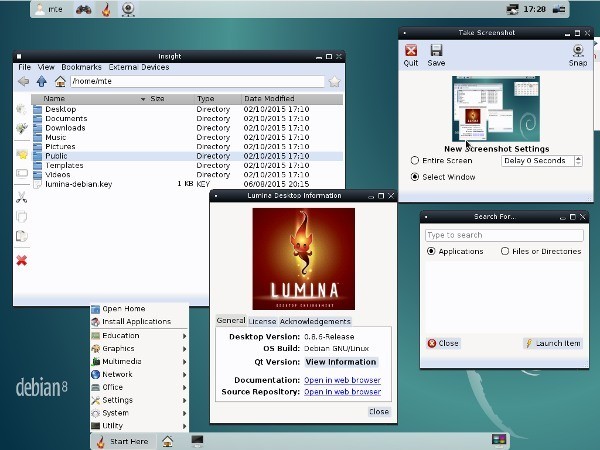The height and width of the screenshot is (450, 600).
Task: Select Entire Screen radio option
Action: pyautogui.click(x=442, y=161)
